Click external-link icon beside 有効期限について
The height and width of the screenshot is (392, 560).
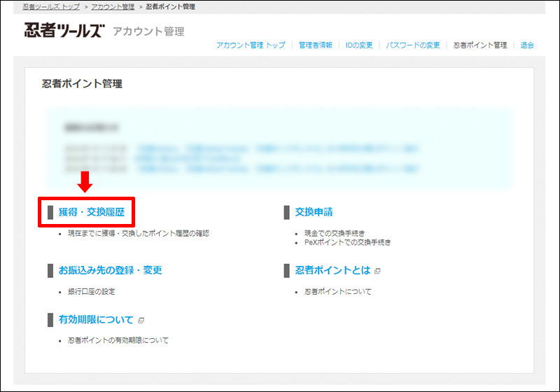141,320
